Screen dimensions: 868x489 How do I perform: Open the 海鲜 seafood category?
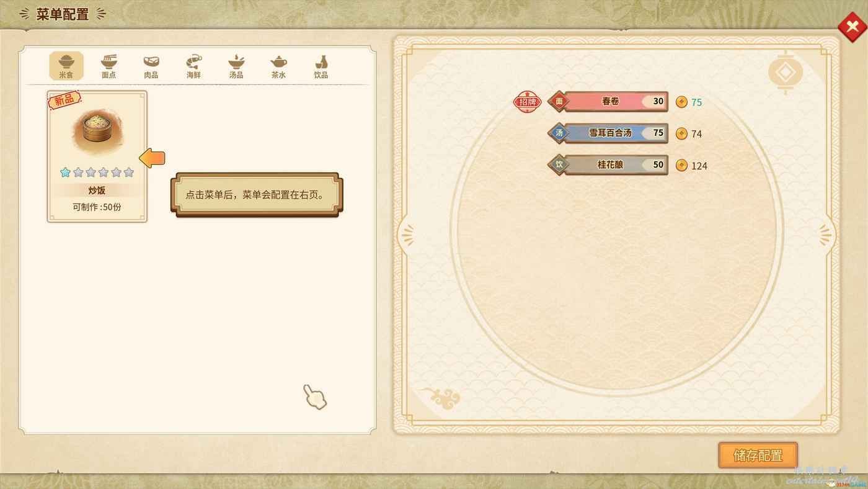pyautogui.click(x=194, y=66)
